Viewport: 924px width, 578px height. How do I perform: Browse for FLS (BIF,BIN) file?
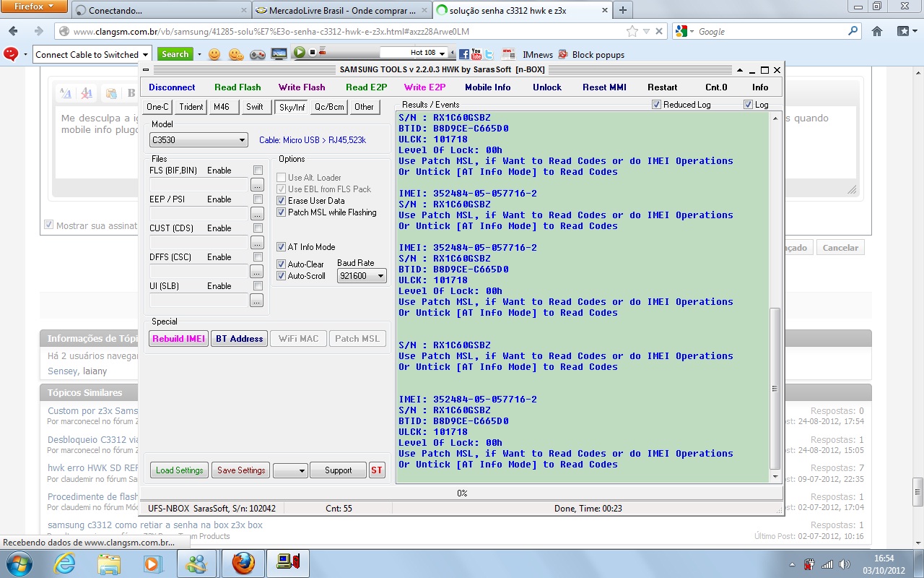[256, 185]
